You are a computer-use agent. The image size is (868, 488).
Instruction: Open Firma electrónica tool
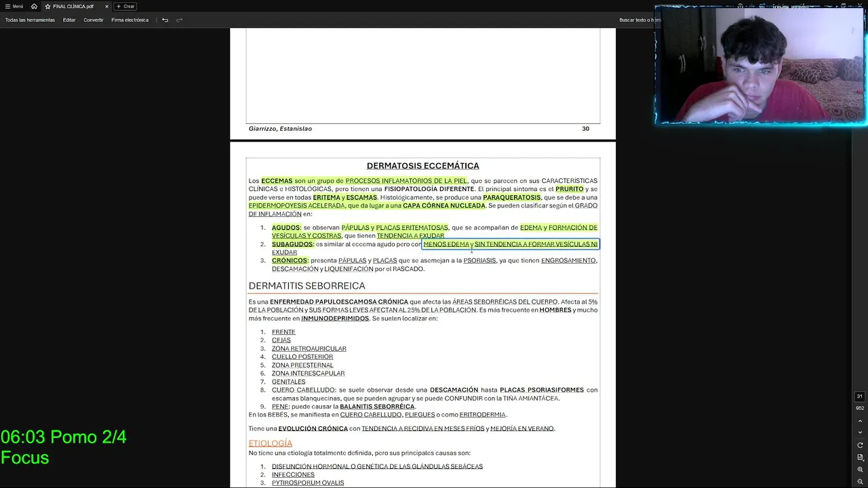(130, 20)
